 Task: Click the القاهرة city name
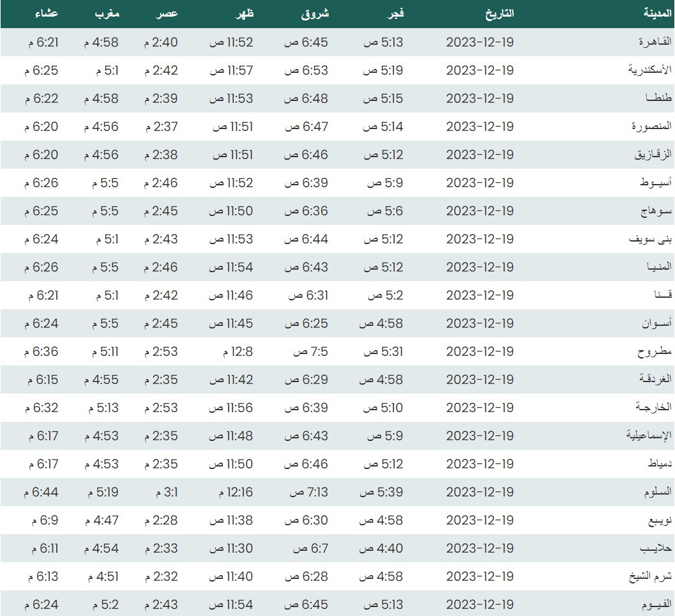coord(655,42)
